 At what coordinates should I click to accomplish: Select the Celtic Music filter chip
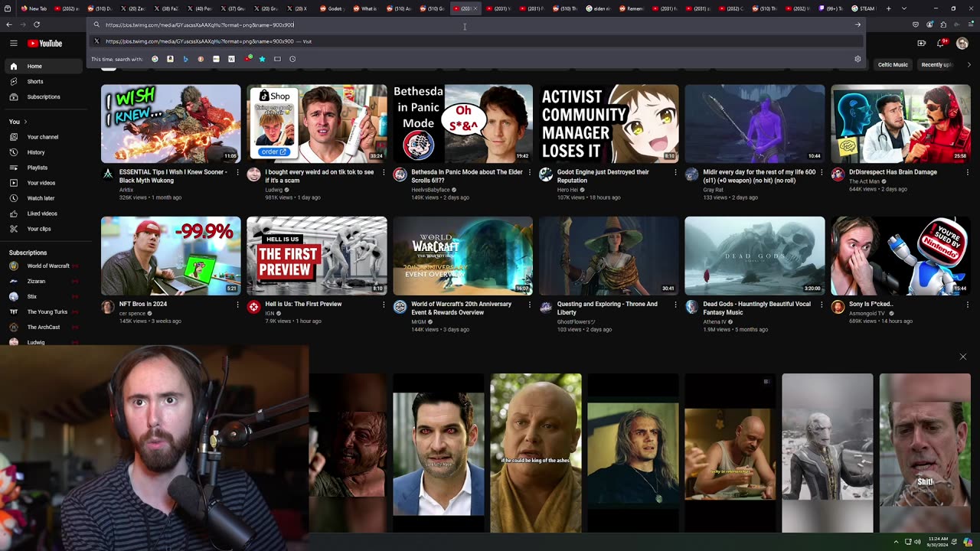[893, 65]
